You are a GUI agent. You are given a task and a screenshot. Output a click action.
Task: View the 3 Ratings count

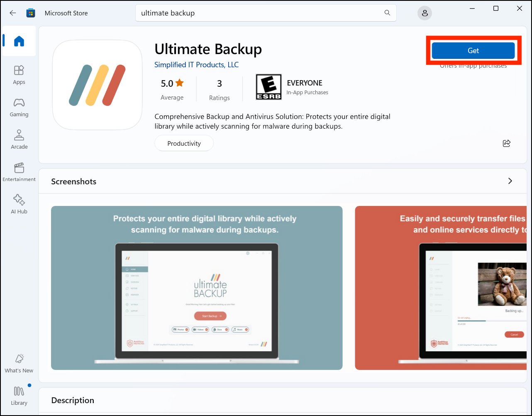point(220,90)
